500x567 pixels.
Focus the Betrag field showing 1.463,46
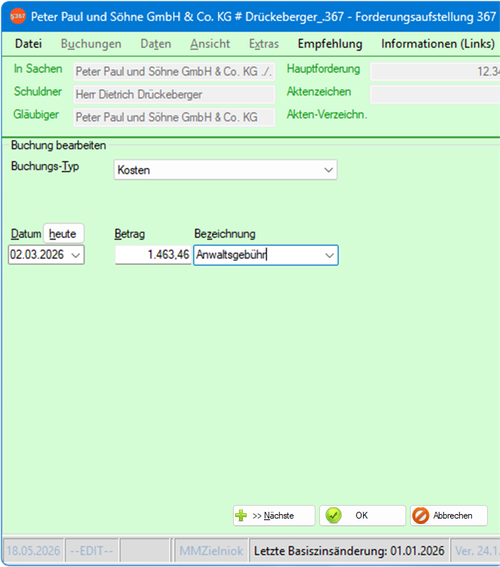click(153, 255)
